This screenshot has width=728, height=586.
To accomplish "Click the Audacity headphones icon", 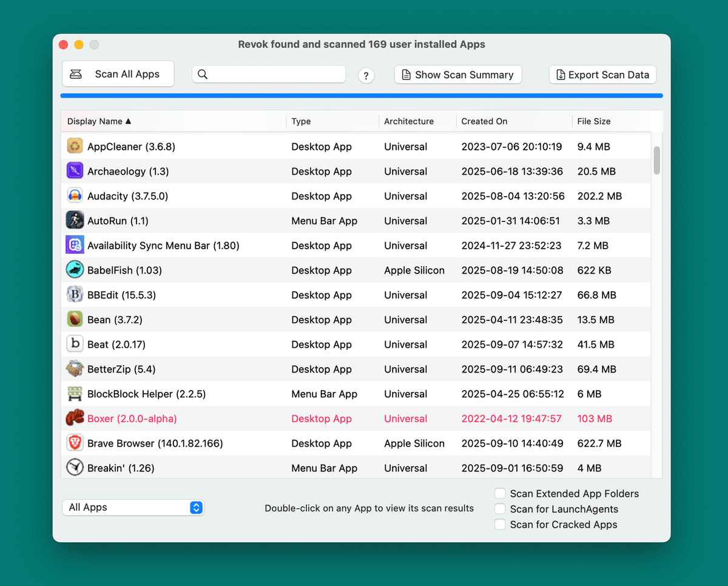I will (75, 196).
